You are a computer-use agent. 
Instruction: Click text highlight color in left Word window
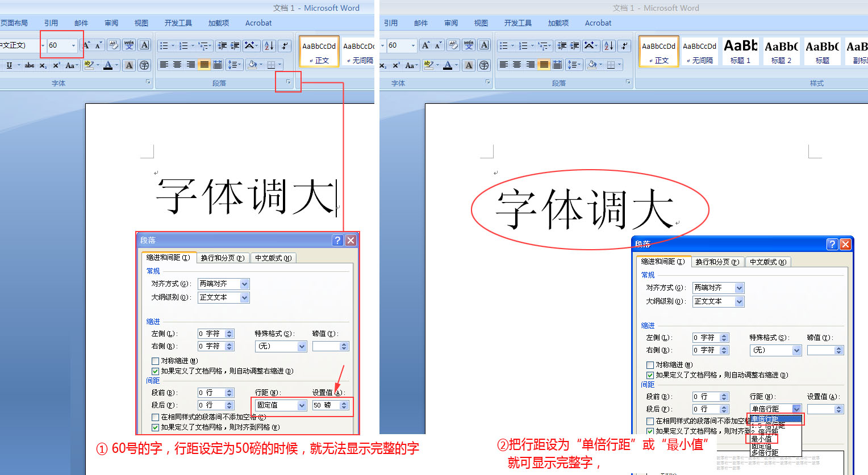[88, 65]
